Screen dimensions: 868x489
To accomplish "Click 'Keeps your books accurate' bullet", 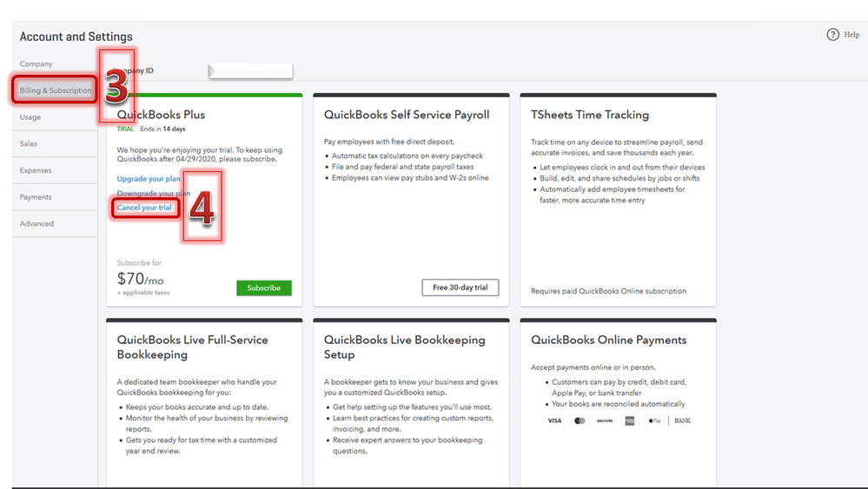I will tap(197, 407).
